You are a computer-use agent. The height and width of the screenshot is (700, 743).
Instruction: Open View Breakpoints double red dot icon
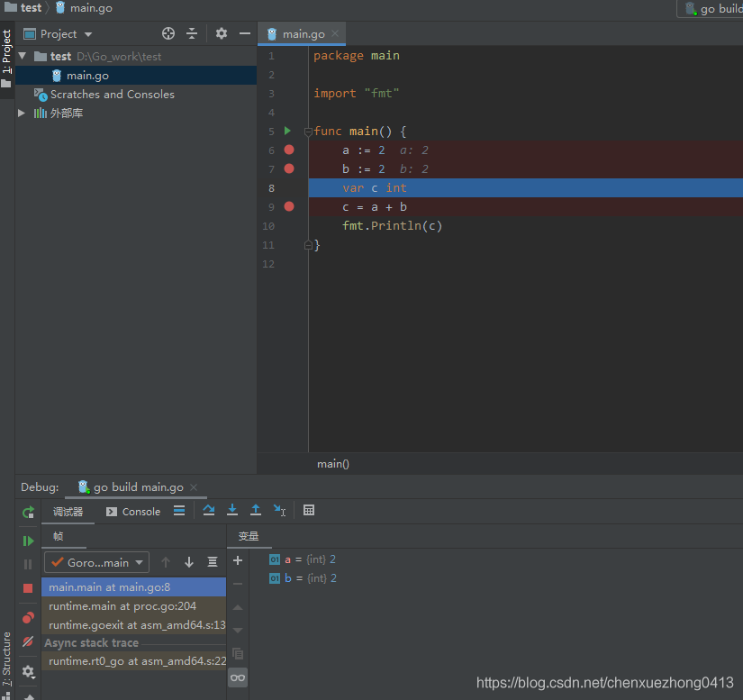coord(28,618)
